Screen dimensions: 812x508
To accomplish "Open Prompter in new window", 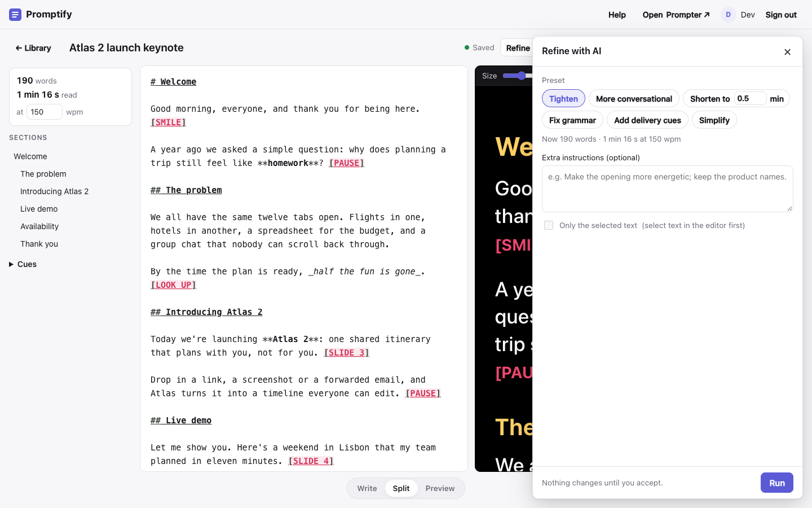I will coord(676,15).
